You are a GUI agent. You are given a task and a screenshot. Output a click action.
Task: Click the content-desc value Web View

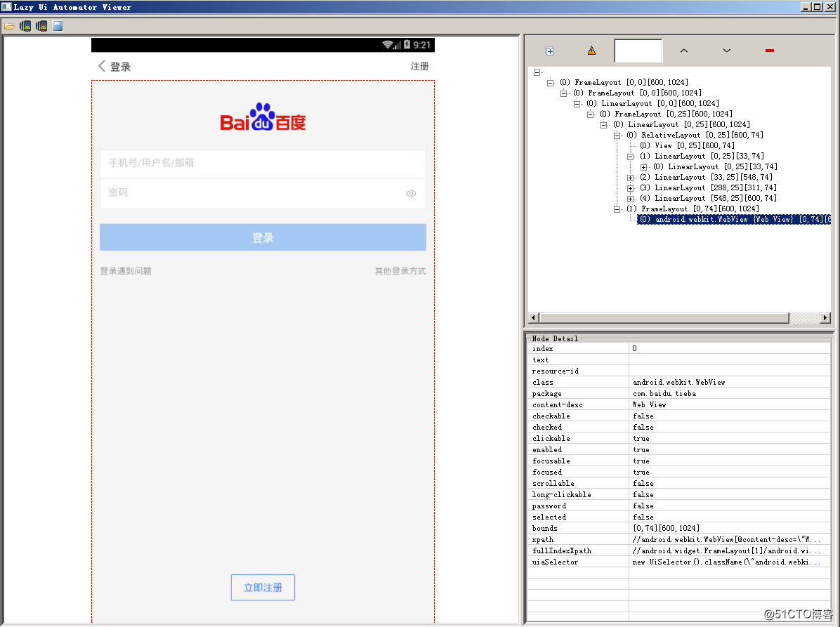(649, 405)
